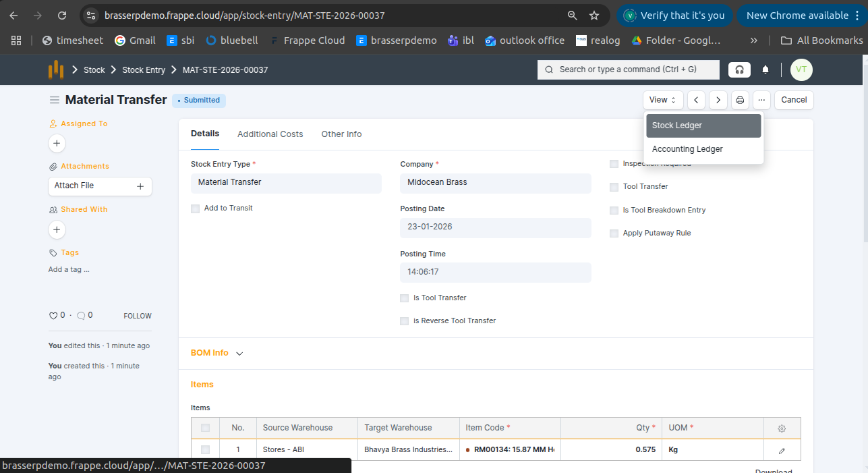Click the Stock Entry breadcrumb link
This screenshot has width=868, height=473.
pos(144,69)
